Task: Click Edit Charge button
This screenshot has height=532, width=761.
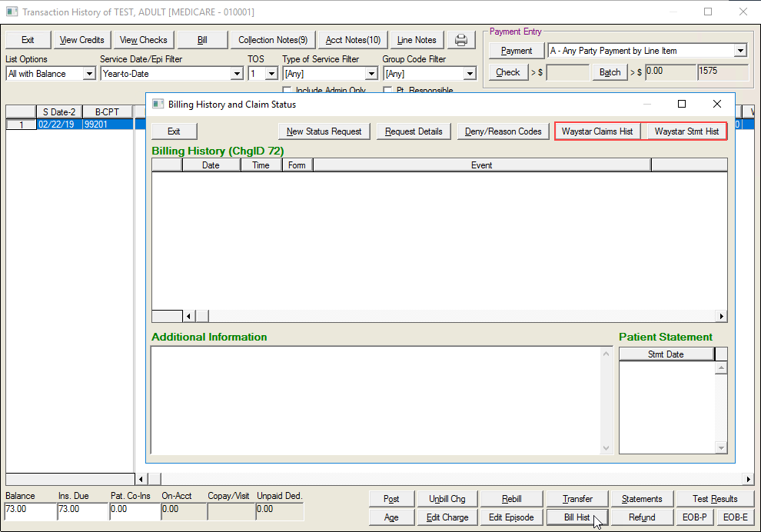Action: pos(447,517)
